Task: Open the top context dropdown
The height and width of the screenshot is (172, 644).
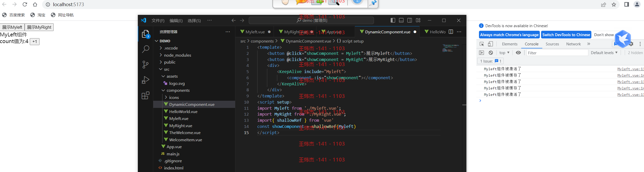Action: [x=504, y=53]
